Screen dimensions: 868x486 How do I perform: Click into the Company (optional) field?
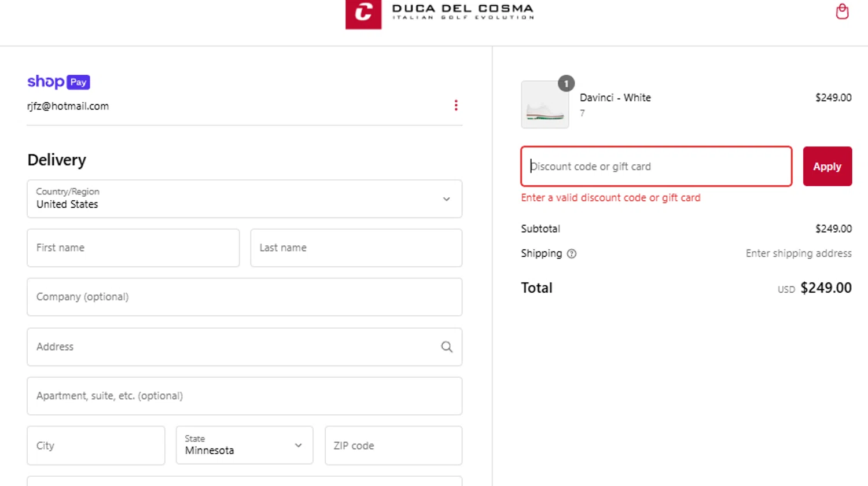244,297
